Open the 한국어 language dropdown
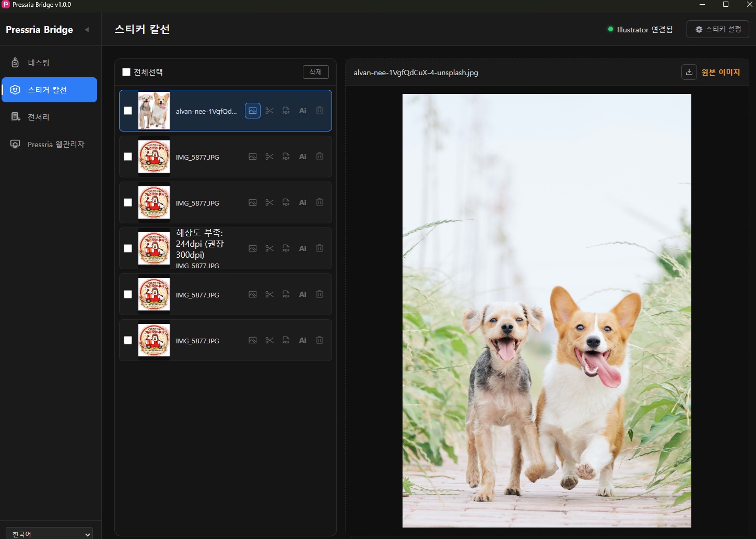Image resolution: width=756 pixels, height=539 pixels. pos(51,534)
